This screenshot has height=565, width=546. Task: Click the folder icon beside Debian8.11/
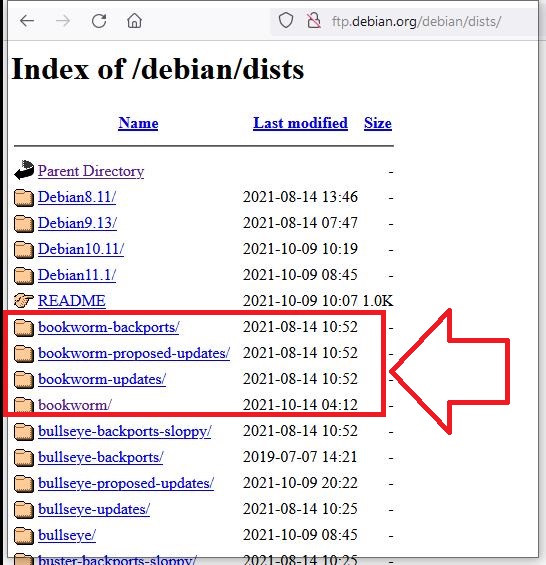click(24, 197)
